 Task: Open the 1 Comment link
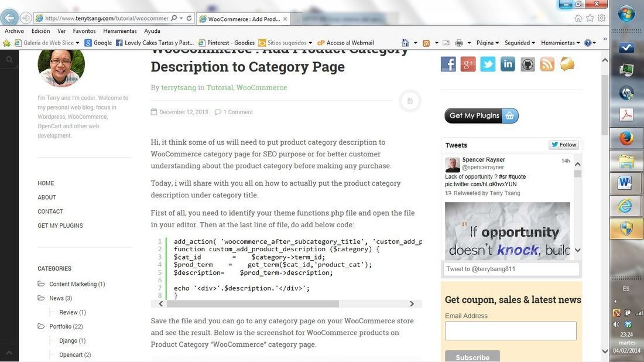[x=238, y=112]
